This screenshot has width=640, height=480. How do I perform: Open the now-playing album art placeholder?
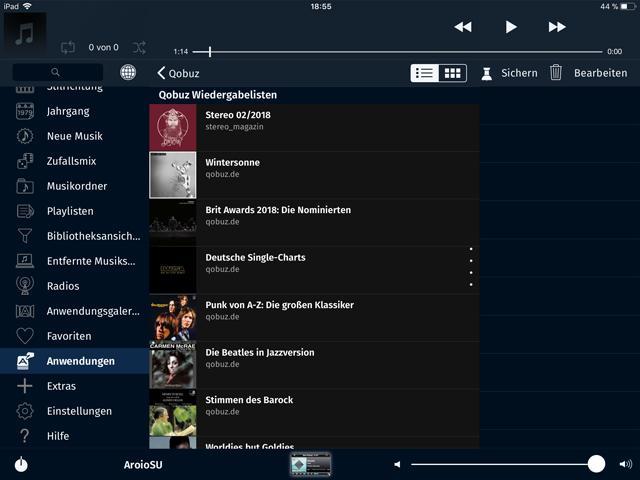pos(25,34)
